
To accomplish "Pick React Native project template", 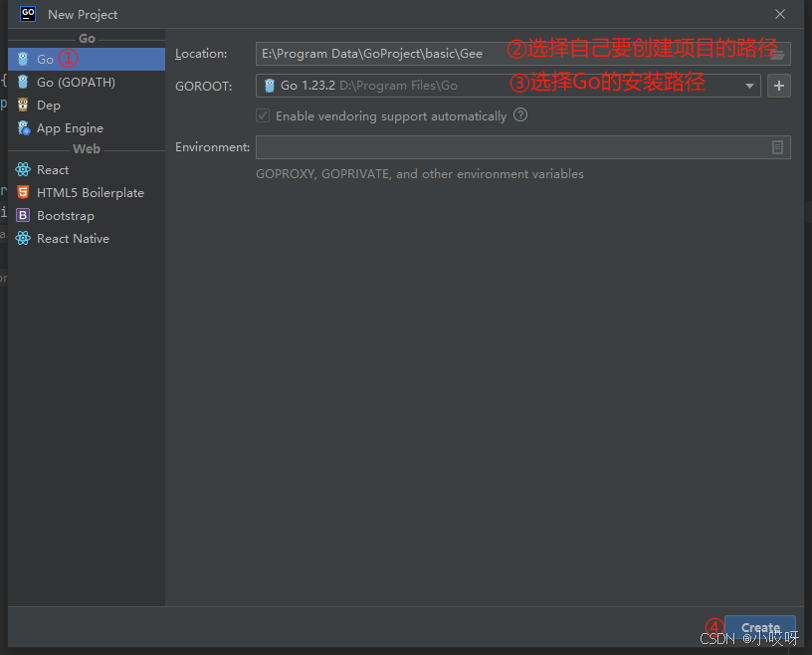I will coord(87,238).
